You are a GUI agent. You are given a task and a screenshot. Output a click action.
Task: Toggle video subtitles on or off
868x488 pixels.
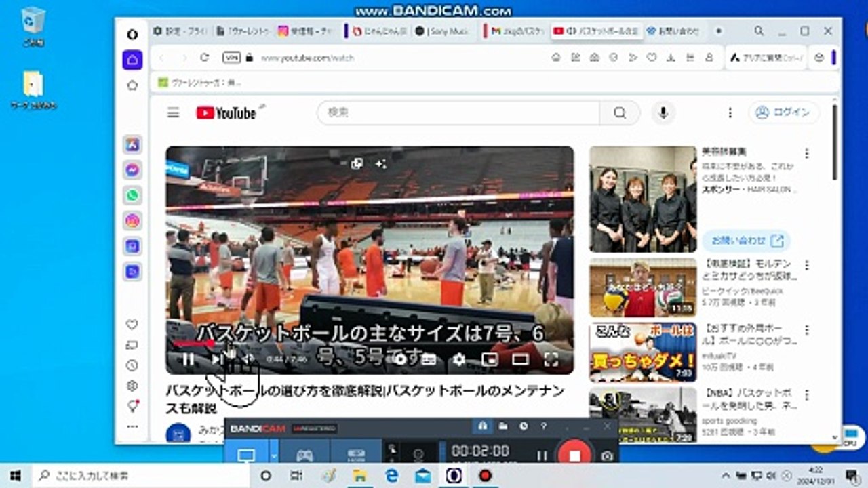coord(429,359)
